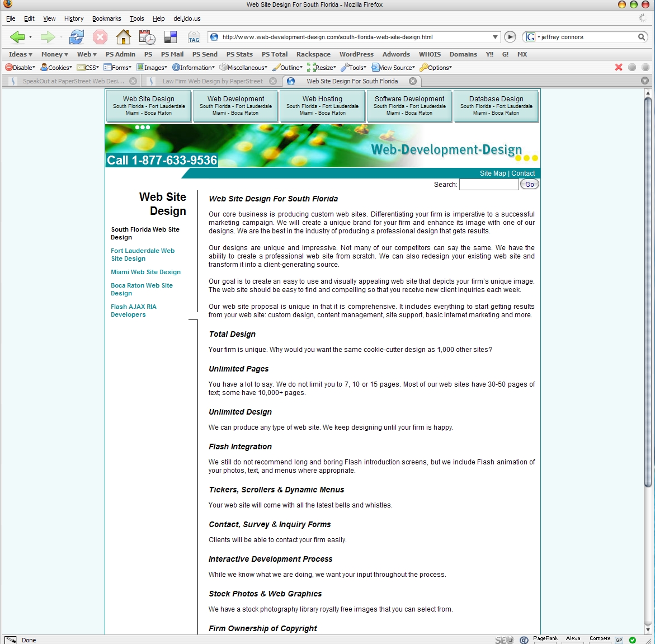Screen dimensions: 655x644
Task: Click the search magnifier icon
Action: (641, 37)
